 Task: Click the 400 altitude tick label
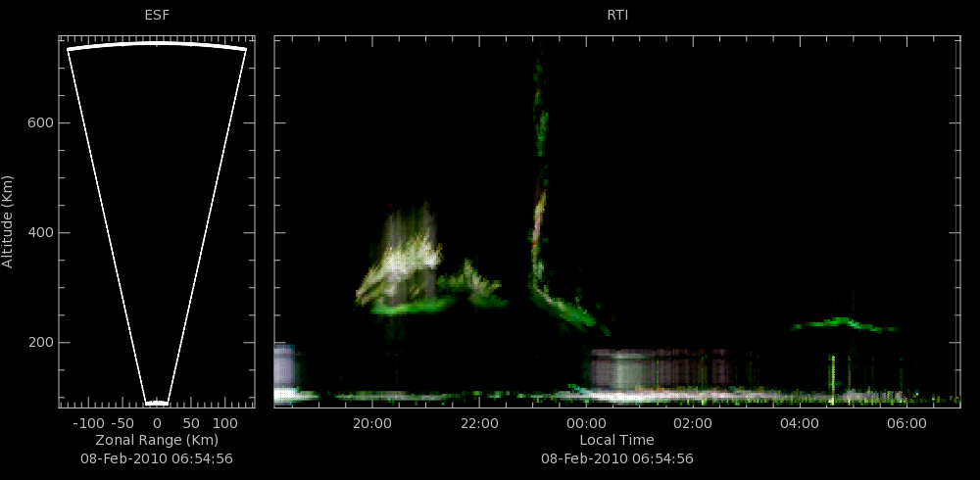pyautogui.click(x=39, y=233)
